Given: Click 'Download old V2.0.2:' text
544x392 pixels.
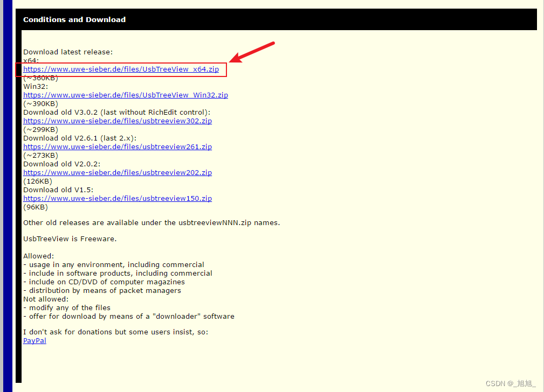Looking at the screenshot, I should 62,164.
